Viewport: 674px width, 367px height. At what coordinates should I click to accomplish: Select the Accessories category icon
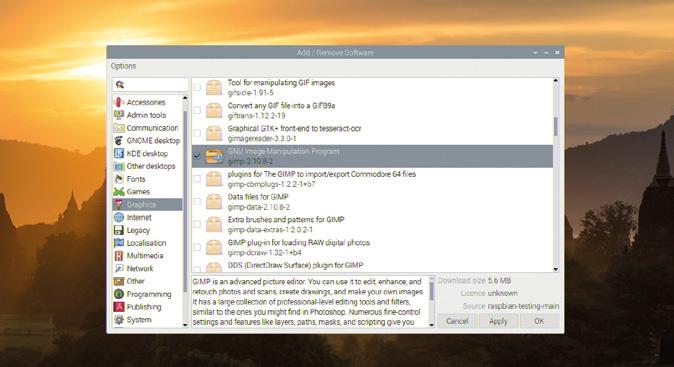[x=119, y=102]
